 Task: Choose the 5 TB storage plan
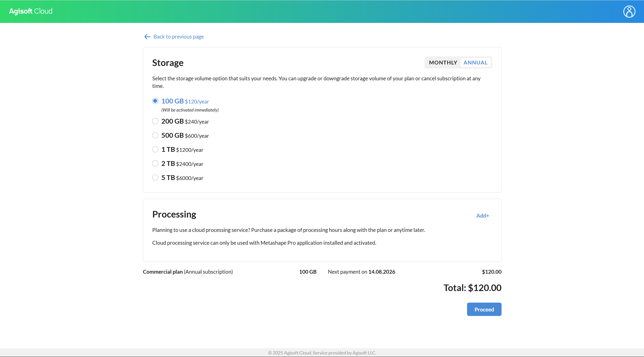coord(155,178)
